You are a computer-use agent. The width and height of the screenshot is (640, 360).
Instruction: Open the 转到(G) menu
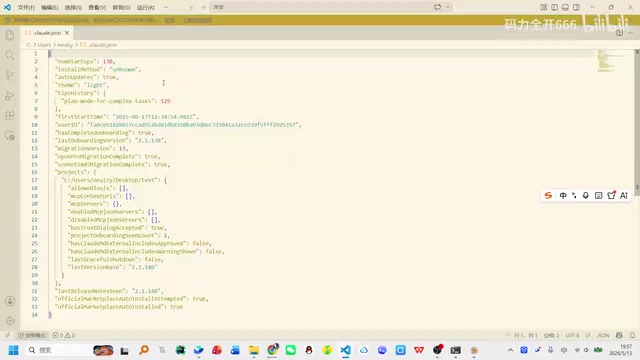121,7
